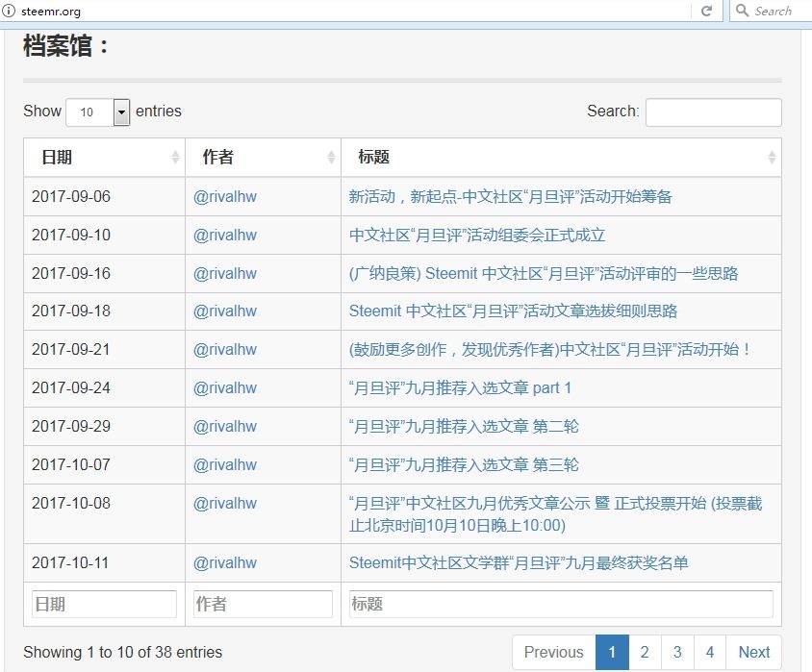Sort table by 标题 column arrows

point(772,158)
